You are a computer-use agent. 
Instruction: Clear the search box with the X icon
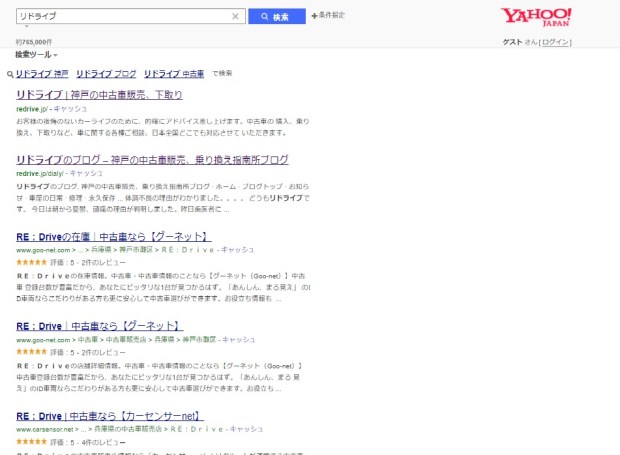[235, 16]
